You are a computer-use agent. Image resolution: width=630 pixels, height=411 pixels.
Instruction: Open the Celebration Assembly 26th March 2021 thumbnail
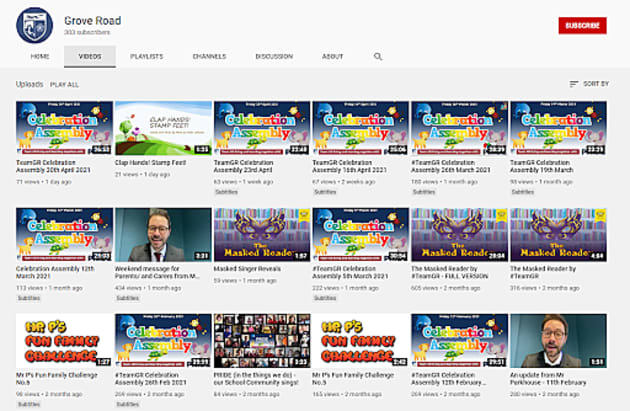[460, 128]
